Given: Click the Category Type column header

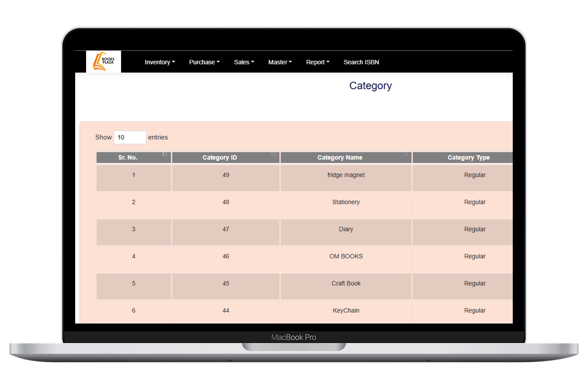Looking at the screenshot, I should pos(463,158).
